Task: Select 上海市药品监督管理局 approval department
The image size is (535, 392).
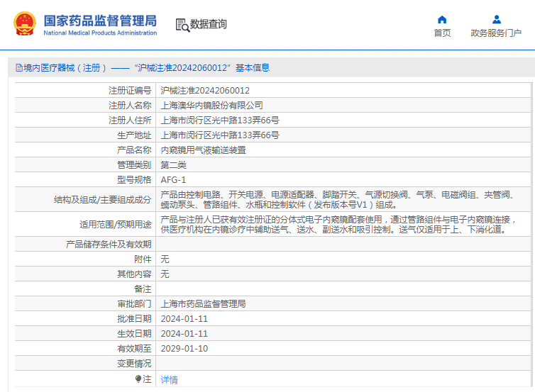Action: pyautogui.click(x=204, y=303)
